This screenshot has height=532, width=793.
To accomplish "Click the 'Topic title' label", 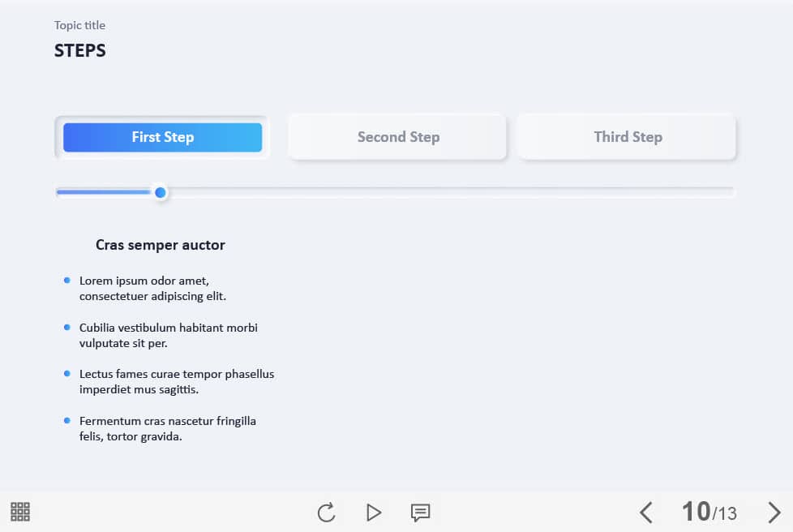I will pos(79,25).
